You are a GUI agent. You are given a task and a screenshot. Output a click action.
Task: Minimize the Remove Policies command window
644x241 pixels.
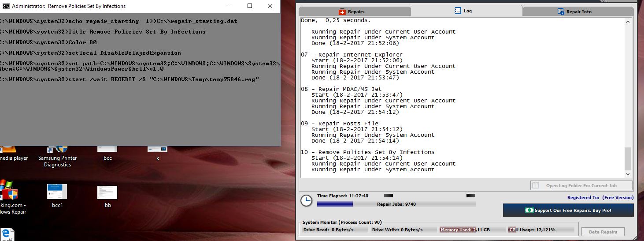(229, 6)
